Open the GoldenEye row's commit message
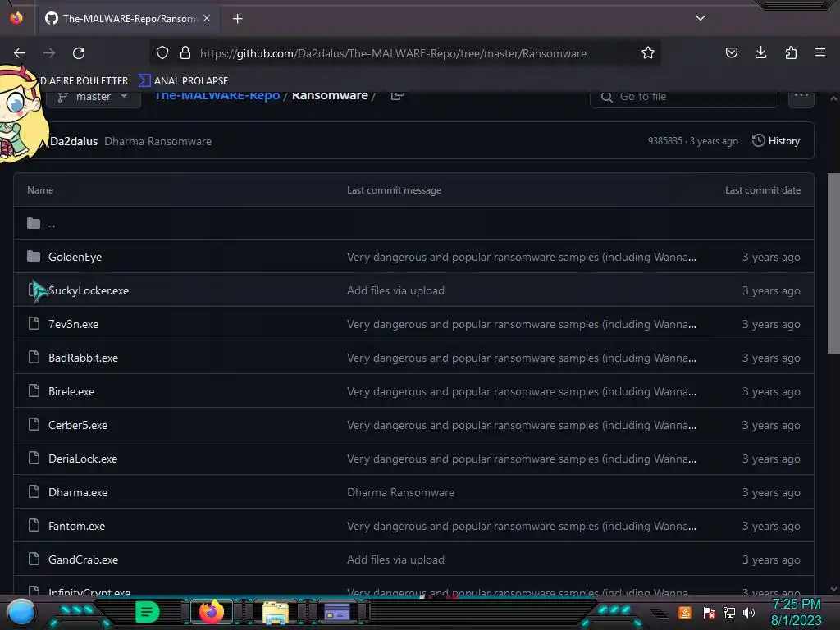 pos(521,257)
